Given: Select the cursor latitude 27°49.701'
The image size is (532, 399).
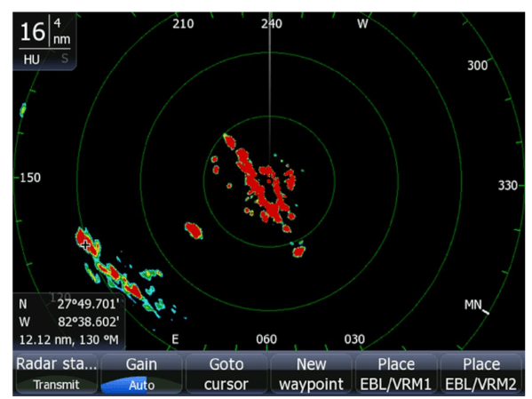Looking at the screenshot, I should (88, 304).
